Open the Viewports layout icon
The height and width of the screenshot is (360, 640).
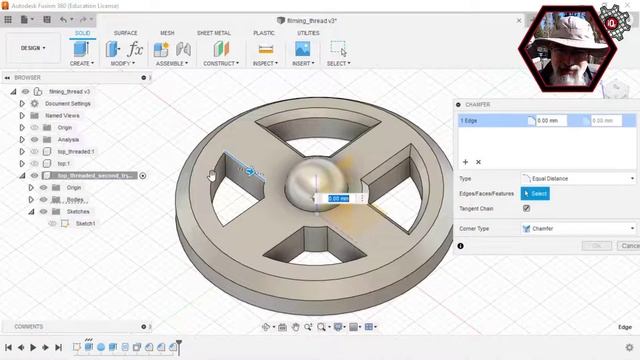pyautogui.click(x=369, y=327)
